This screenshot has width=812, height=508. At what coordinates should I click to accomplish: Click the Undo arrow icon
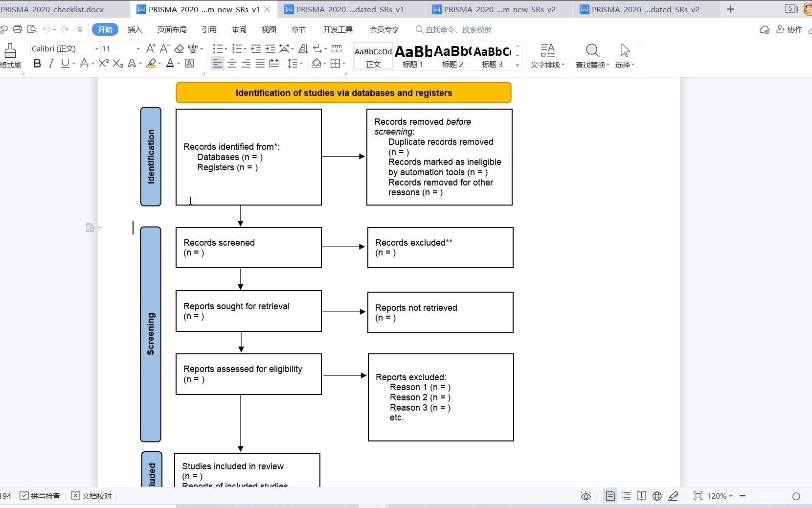(46, 29)
